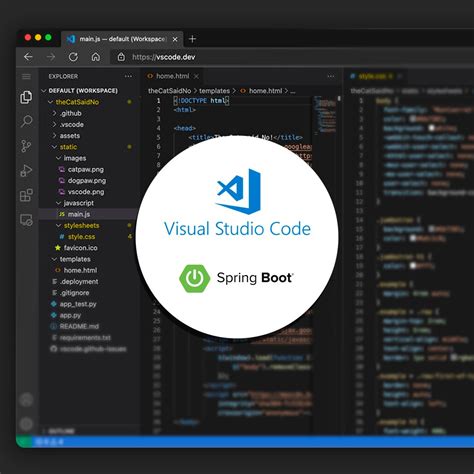This screenshot has height=474, width=474.
Task: Click the lock site info icon
Action: [x=121, y=57]
